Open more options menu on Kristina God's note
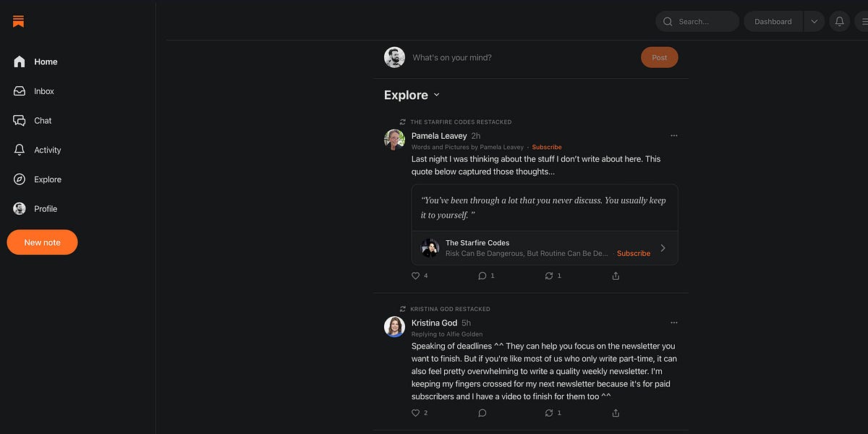 tap(673, 322)
